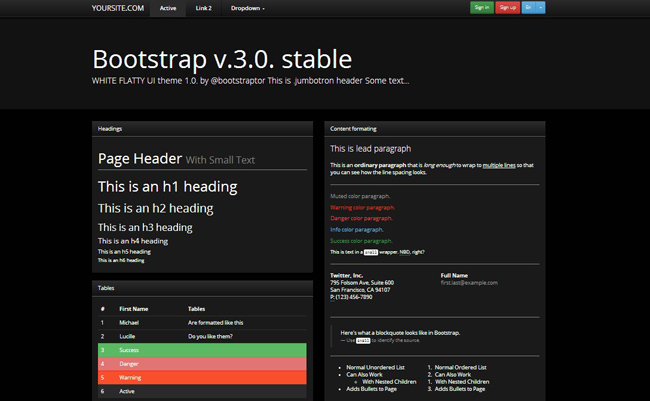Select the orange Warning table row
Viewport: 650px width, 401px height.
click(x=202, y=378)
